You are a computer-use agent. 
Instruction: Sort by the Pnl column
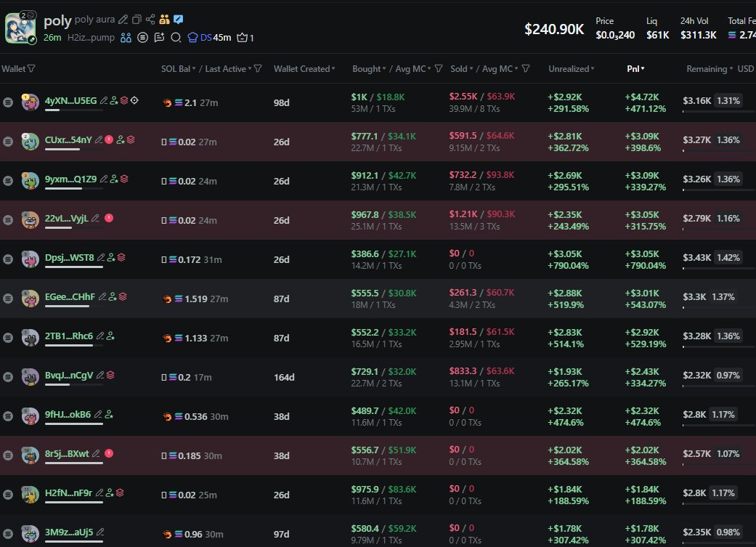[635, 69]
